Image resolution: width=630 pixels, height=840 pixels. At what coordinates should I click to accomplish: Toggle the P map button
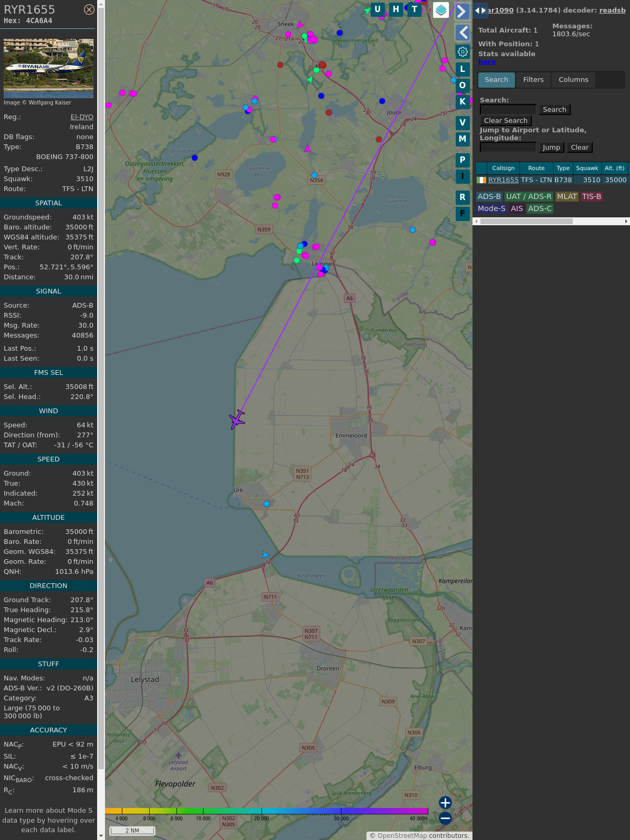click(463, 160)
